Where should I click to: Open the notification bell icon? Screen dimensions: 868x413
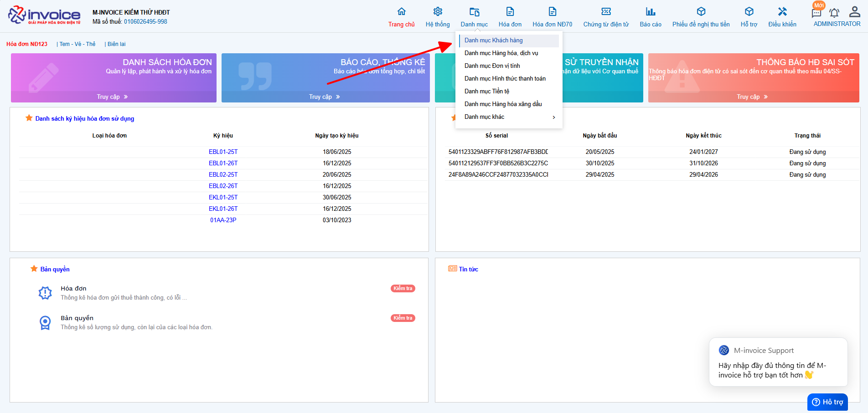[834, 13]
